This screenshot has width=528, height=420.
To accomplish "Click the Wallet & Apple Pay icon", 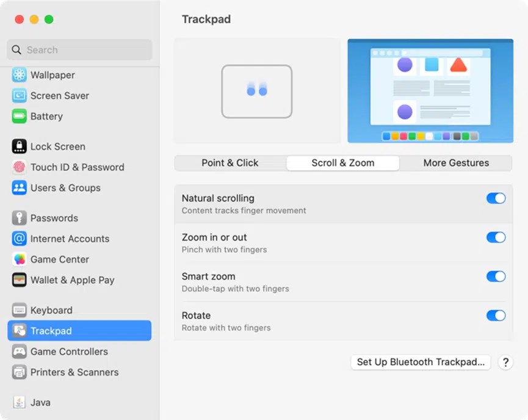I will pyautogui.click(x=19, y=280).
